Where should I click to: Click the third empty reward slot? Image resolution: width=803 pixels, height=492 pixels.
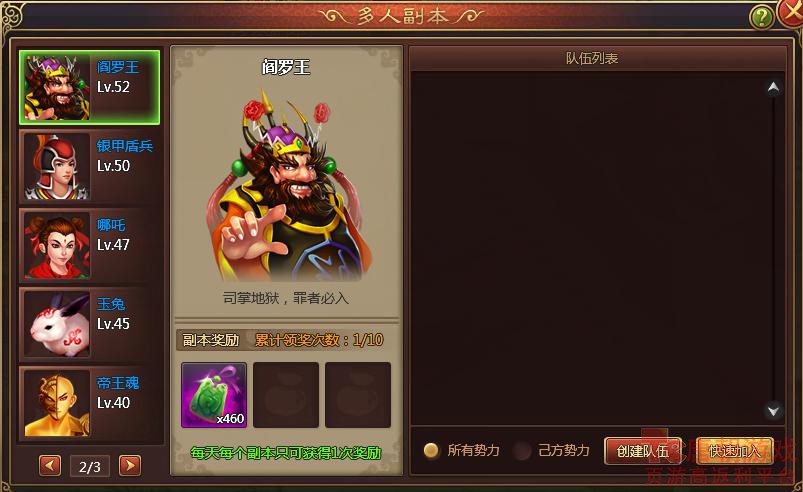pos(358,395)
